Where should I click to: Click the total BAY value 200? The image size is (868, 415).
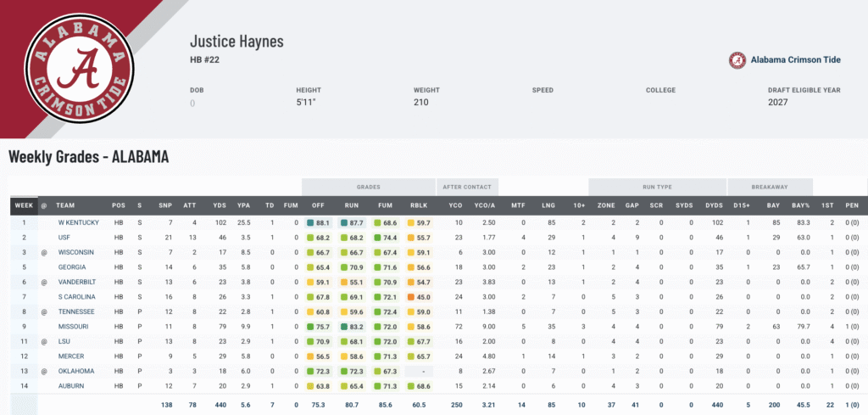pos(774,405)
